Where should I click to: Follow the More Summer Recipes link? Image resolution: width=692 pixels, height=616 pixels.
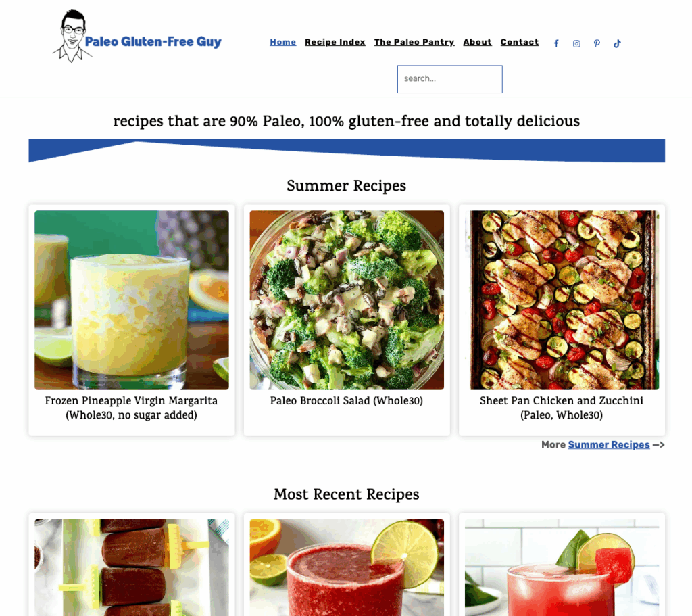[x=609, y=445]
